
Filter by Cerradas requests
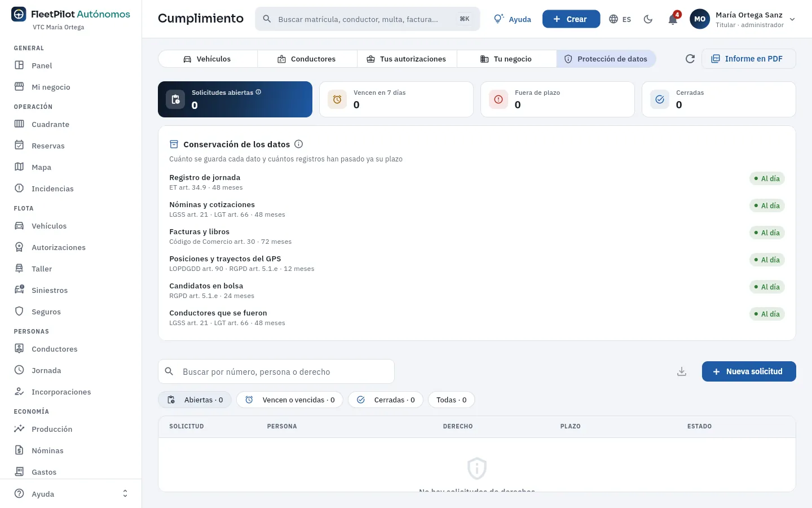point(386,400)
